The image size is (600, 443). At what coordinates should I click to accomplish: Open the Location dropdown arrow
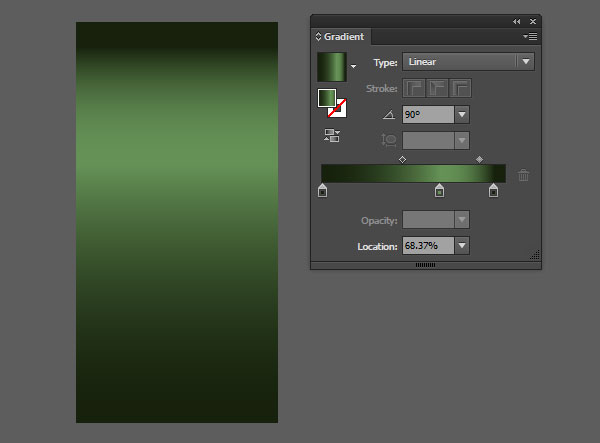[x=462, y=246]
